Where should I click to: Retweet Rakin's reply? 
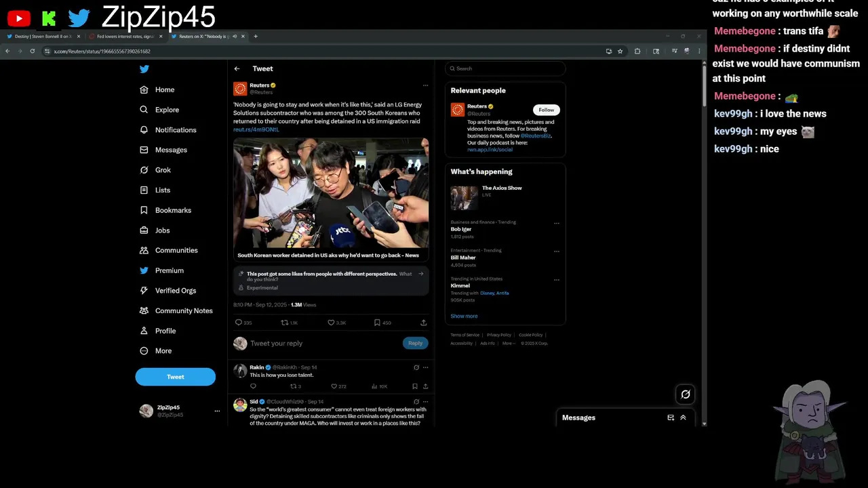pyautogui.click(x=294, y=386)
